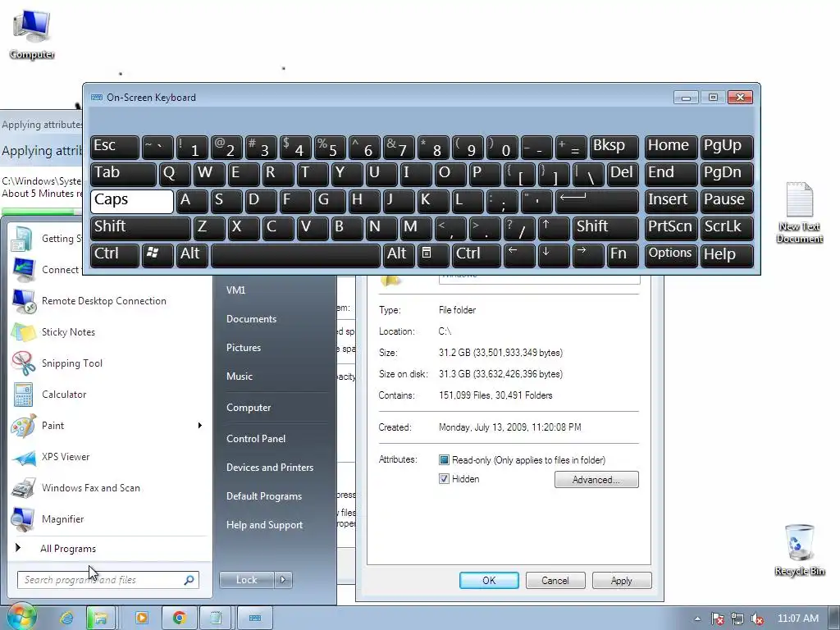Screen dimensions: 840x630
Task: Launch Google Chrome from the taskbar
Action: [x=179, y=619]
